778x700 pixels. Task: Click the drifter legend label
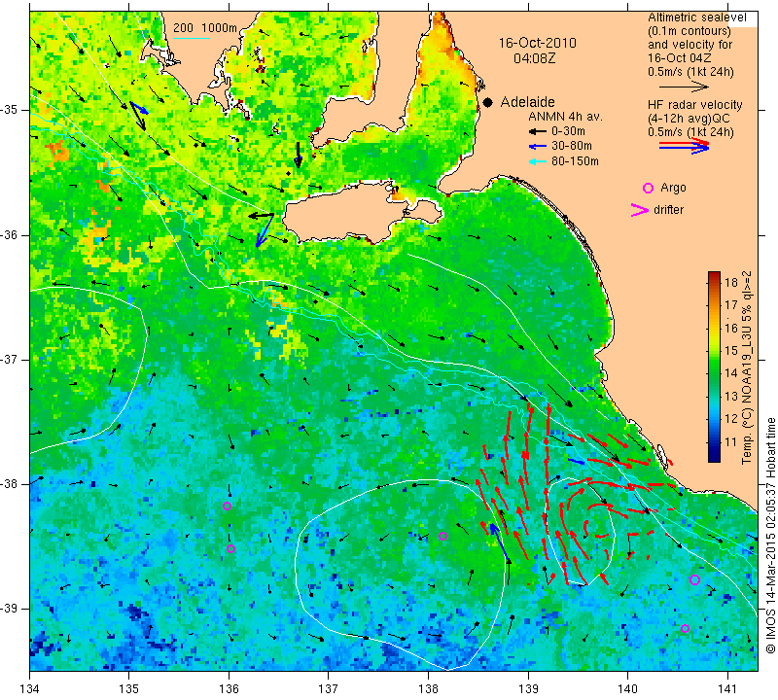point(668,210)
